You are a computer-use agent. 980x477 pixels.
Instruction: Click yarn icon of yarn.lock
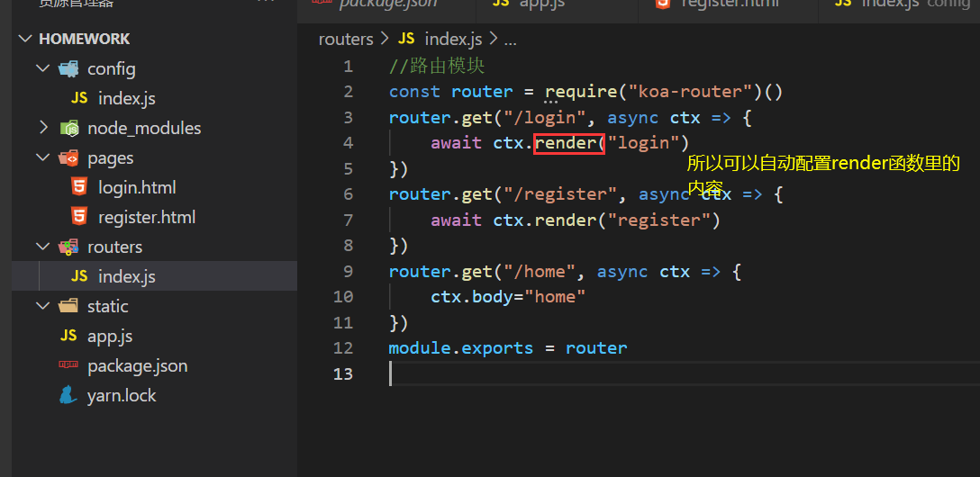pos(68,395)
